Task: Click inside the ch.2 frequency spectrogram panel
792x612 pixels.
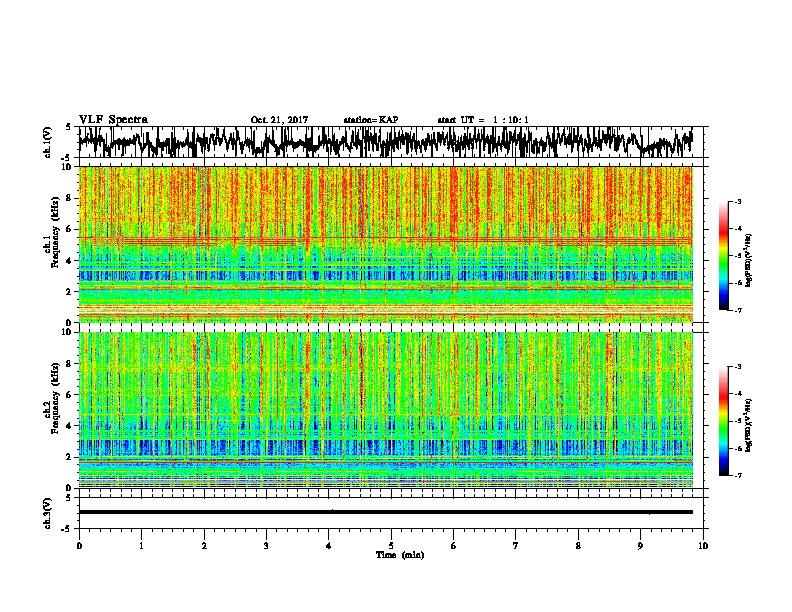Action: click(x=385, y=410)
